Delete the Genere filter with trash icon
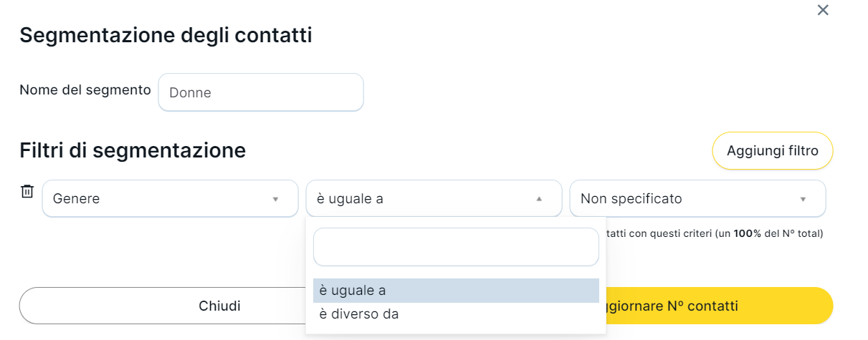This screenshot has height=340, width=868. coord(27,191)
